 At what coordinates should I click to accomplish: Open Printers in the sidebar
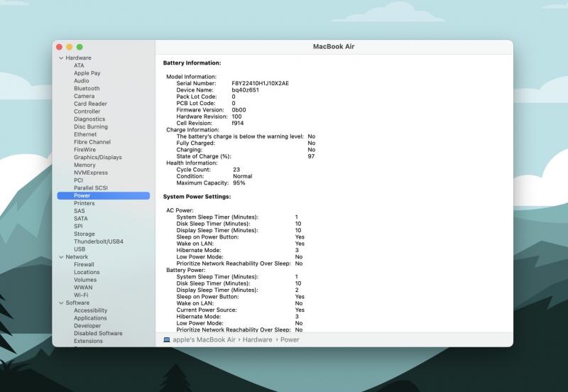click(x=84, y=203)
